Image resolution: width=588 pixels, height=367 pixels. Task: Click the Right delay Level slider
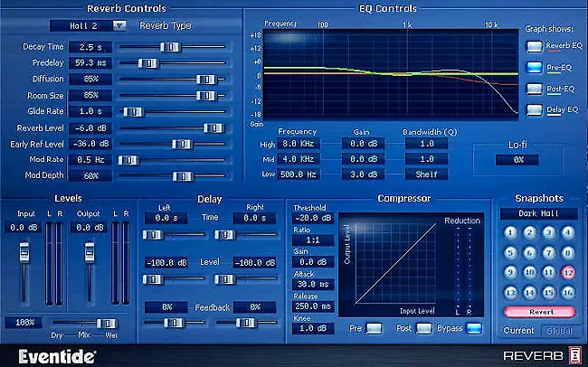point(224,279)
